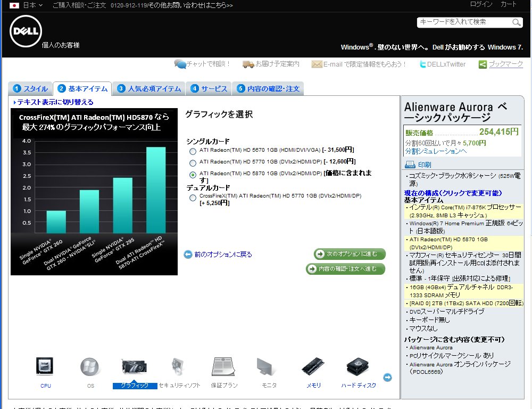
Task: Click the search magnifier icon
Action: [x=516, y=22]
